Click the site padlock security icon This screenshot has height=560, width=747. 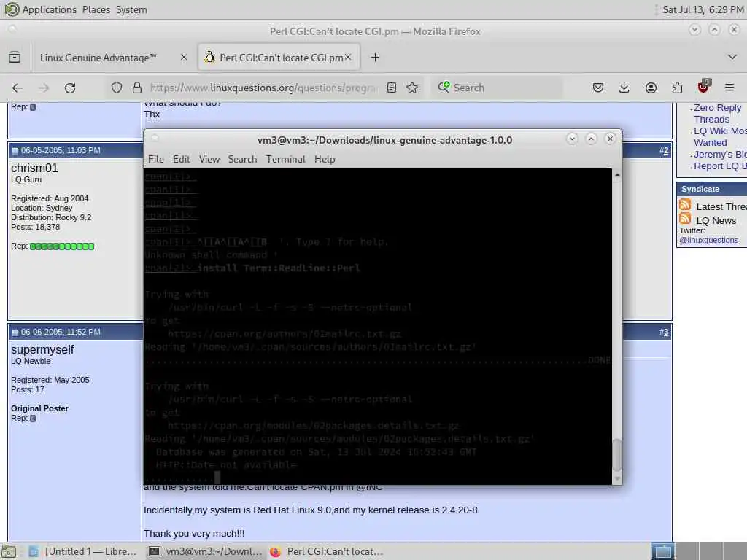click(137, 87)
